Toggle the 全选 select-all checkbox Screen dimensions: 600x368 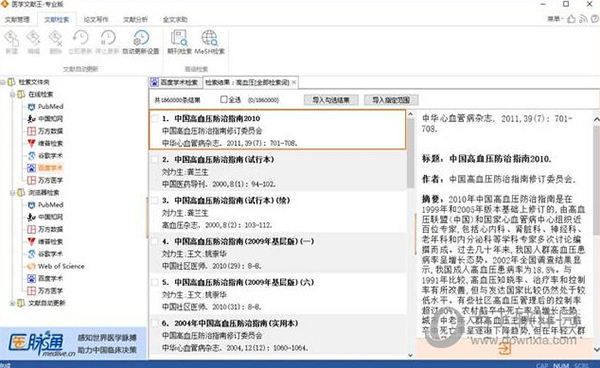[x=224, y=99]
